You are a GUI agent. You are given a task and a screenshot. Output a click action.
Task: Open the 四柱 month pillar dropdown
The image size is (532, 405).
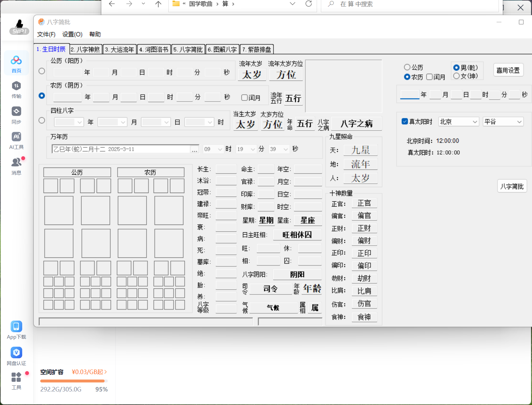(112, 122)
